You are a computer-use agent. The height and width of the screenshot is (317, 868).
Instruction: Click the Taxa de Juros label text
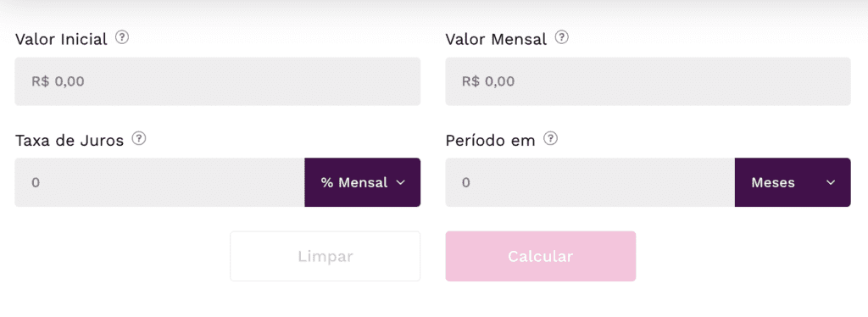coord(70,141)
